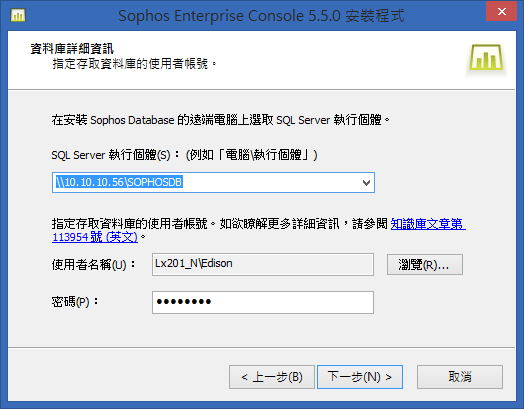Click the header subtitle 指定存取資料庫的使用者帳號
Screen dimensions: 524x409
tap(134, 63)
